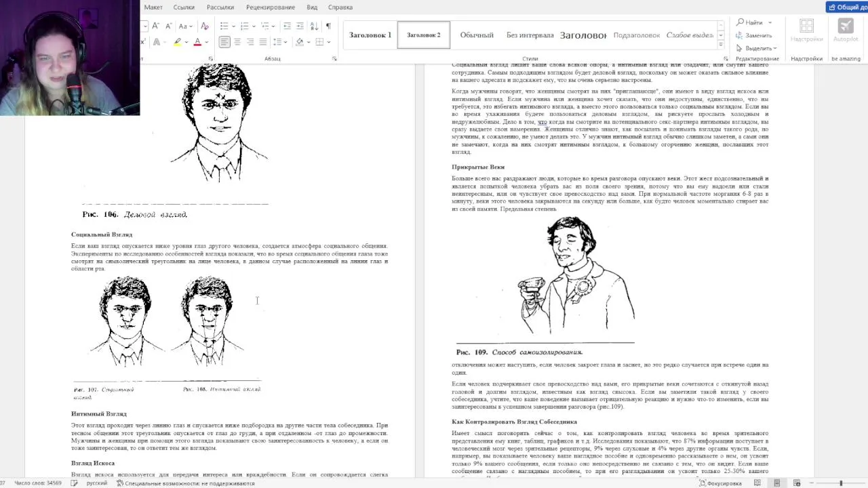Image resolution: width=868 pixels, height=488 pixels.
Task: Toggle left text alignment
Action: pyautogui.click(x=224, y=42)
